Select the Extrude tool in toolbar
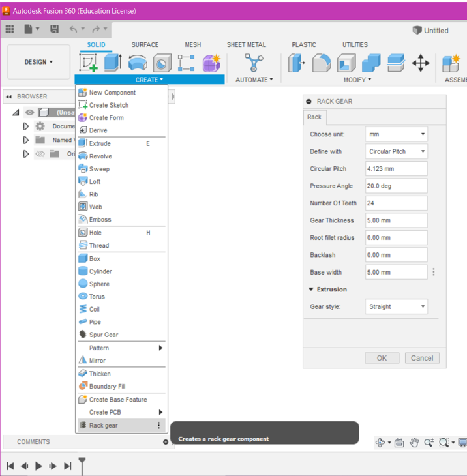The width and height of the screenshot is (467, 476). pyautogui.click(x=113, y=63)
